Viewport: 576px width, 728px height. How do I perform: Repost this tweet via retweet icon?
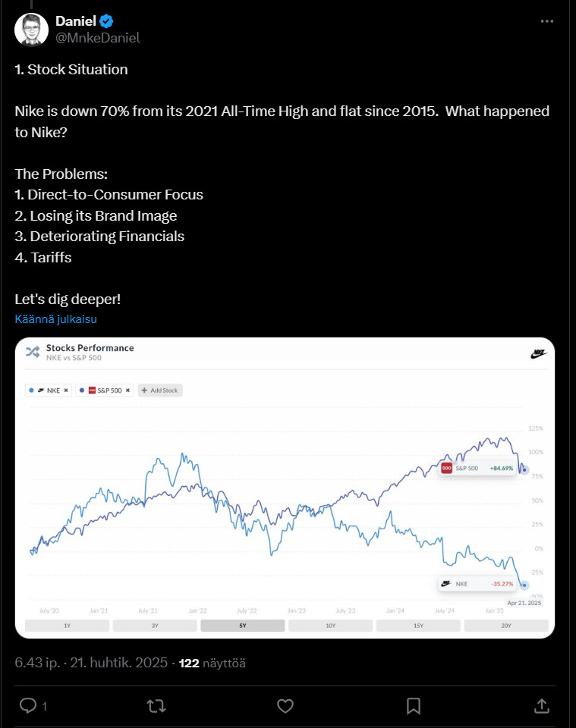(156, 706)
